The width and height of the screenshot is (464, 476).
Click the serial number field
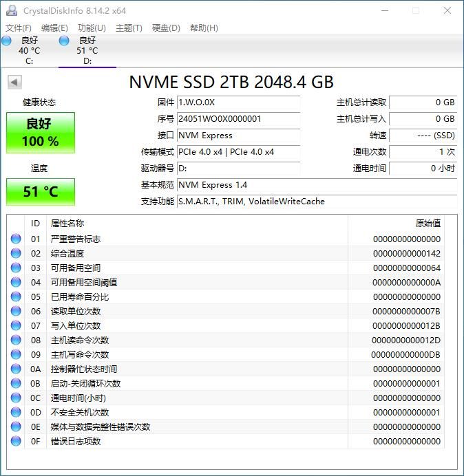point(238,119)
